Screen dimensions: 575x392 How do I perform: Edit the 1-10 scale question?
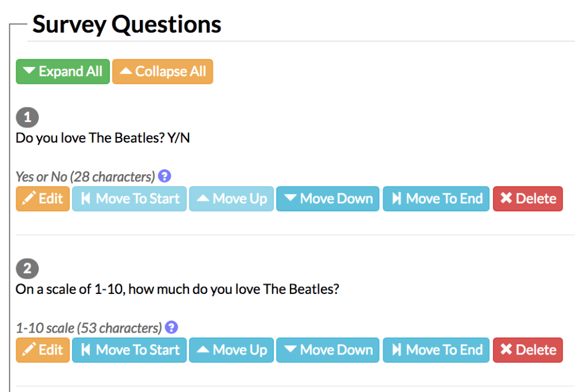43,350
